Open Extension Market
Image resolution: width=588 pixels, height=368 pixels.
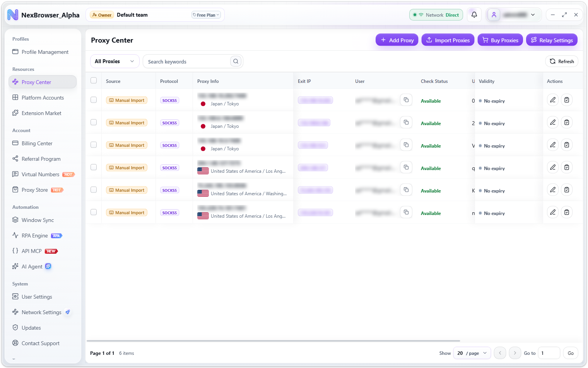(x=43, y=113)
